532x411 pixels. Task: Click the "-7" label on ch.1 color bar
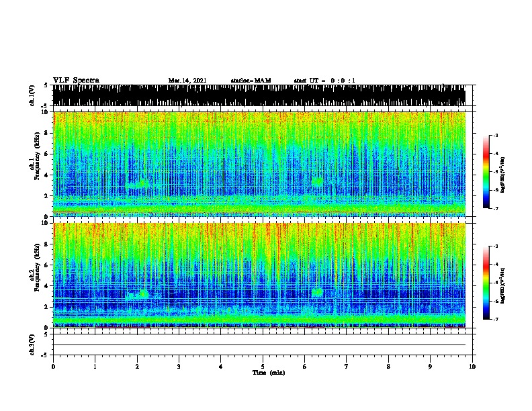496,208
